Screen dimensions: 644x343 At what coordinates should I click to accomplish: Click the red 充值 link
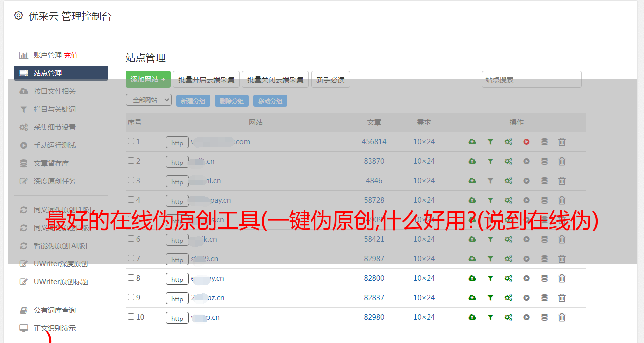click(x=71, y=55)
